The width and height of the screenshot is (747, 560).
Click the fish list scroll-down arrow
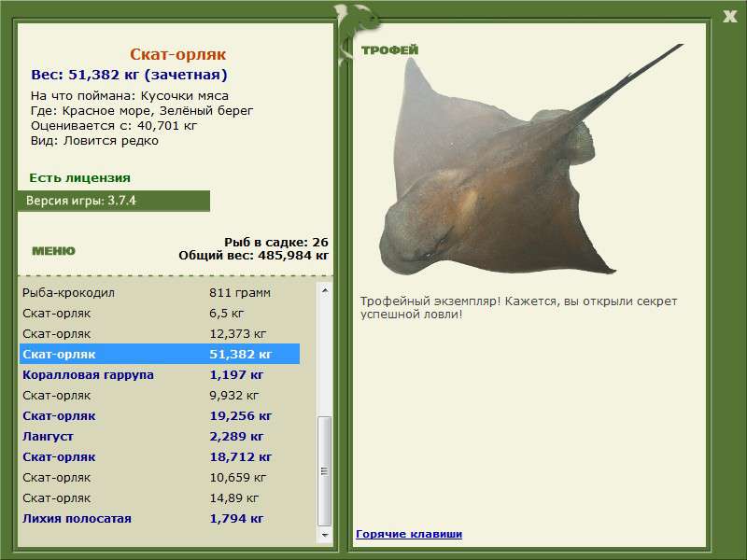tap(324, 535)
